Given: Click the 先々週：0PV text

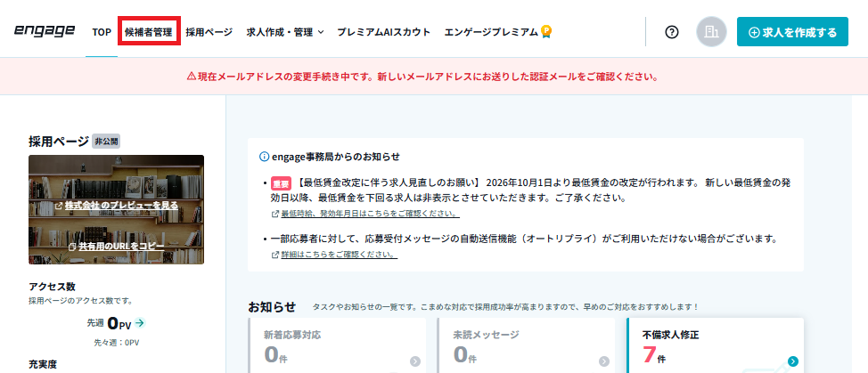Looking at the screenshot, I should click(116, 343).
